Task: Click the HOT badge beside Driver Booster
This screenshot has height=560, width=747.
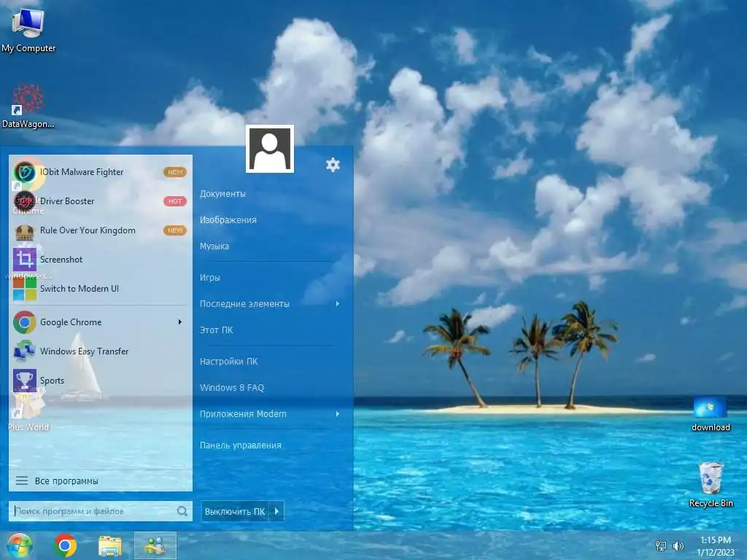Action: click(175, 201)
